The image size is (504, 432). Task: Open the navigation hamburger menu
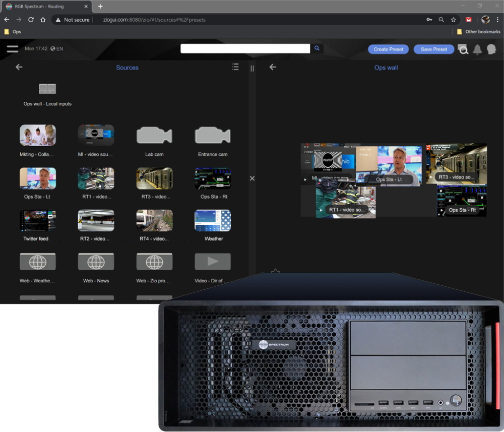coord(13,49)
